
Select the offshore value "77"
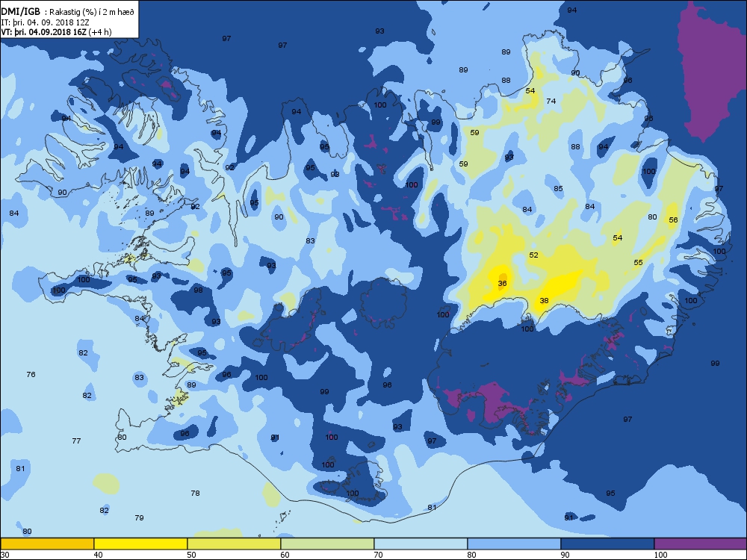76,441
